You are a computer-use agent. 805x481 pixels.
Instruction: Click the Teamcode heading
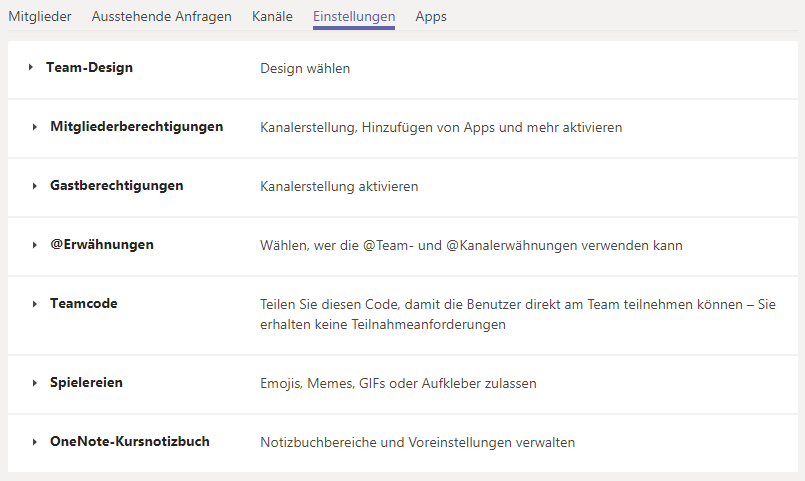point(84,303)
